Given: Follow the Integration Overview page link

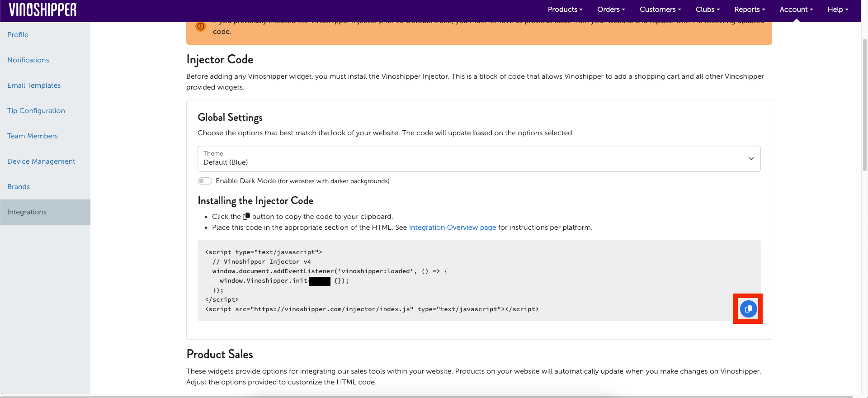Looking at the screenshot, I should [x=453, y=227].
